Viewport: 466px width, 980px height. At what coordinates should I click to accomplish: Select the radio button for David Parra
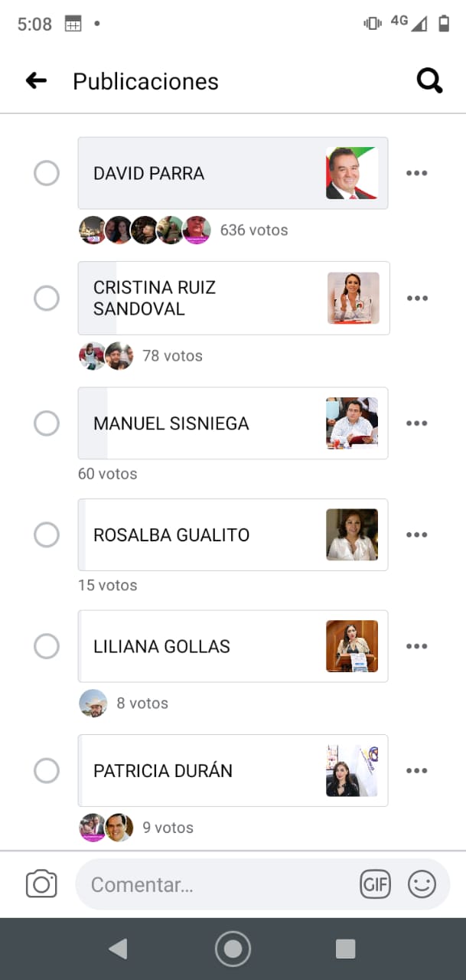[47, 173]
